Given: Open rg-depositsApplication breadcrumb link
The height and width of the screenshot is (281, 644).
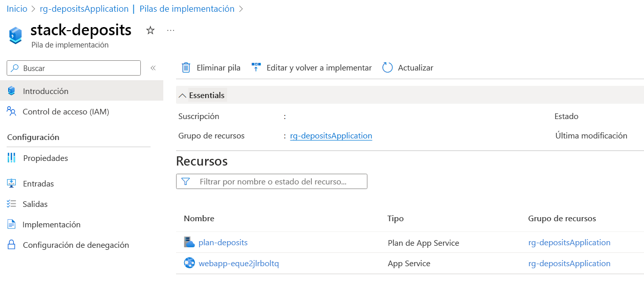Looking at the screenshot, I should coord(84,9).
